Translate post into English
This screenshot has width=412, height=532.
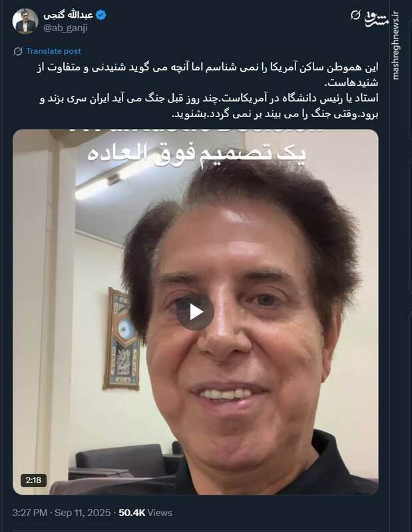(x=54, y=51)
